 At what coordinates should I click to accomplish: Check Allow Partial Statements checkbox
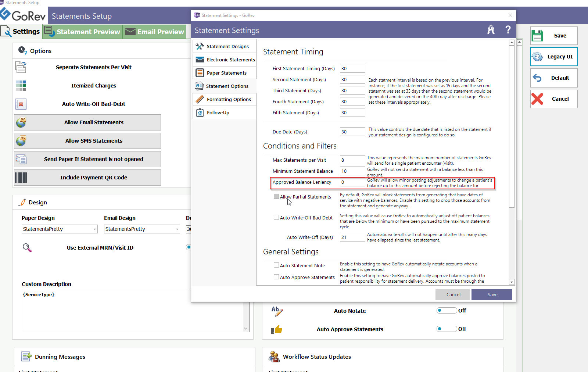tap(276, 196)
